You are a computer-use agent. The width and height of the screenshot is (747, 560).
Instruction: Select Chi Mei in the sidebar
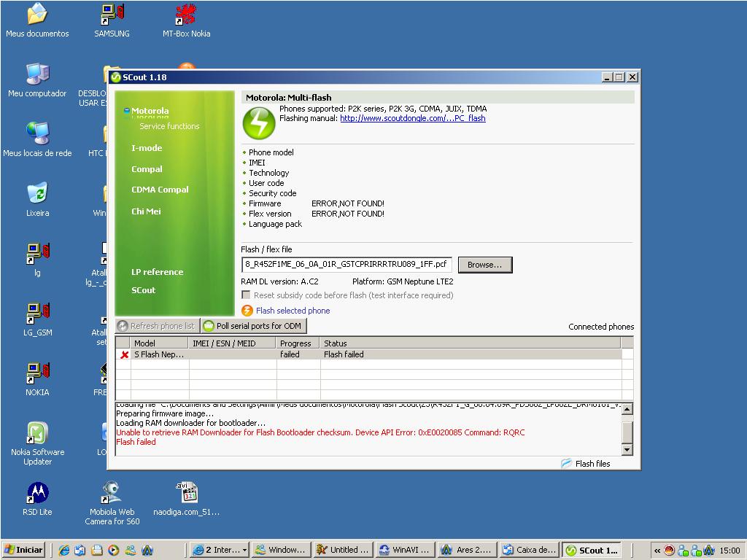point(146,211)
